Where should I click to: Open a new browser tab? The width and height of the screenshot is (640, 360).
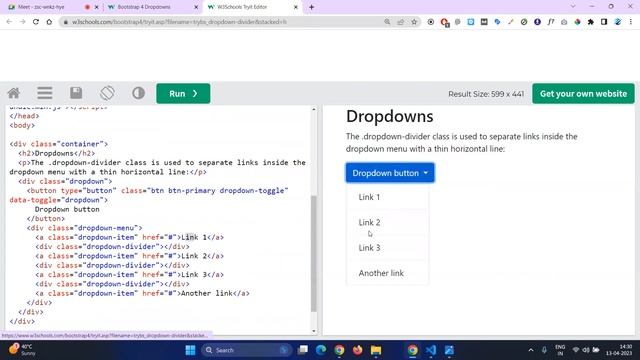click(x=311, y=7)
